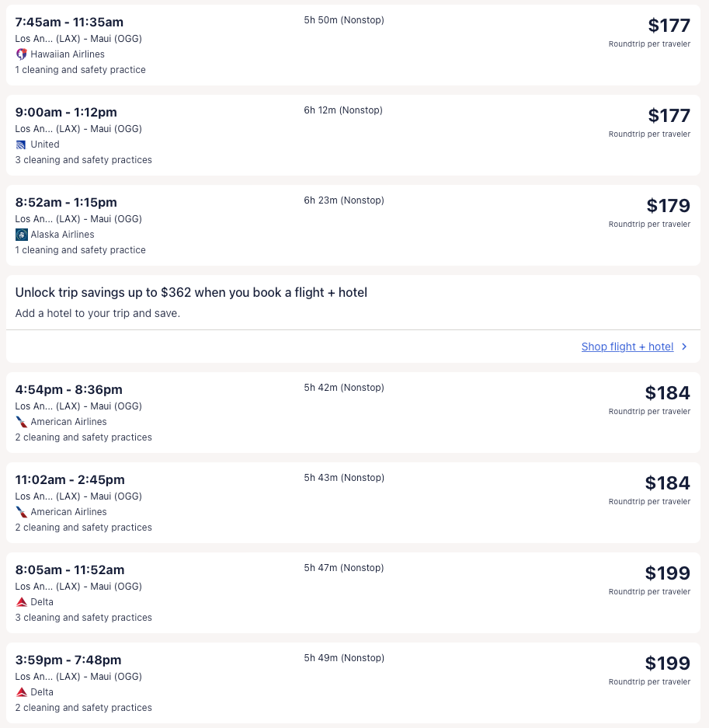Click the Alaska Airlines logo icon
The width and height of the screenshot is (709, 728).
click(x=21, y=235)
